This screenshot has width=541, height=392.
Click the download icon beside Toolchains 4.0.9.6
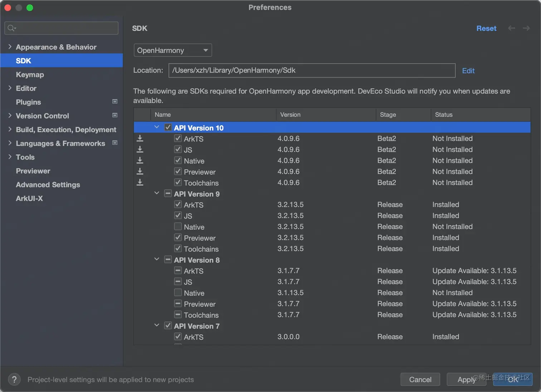(x=140, y=183)
